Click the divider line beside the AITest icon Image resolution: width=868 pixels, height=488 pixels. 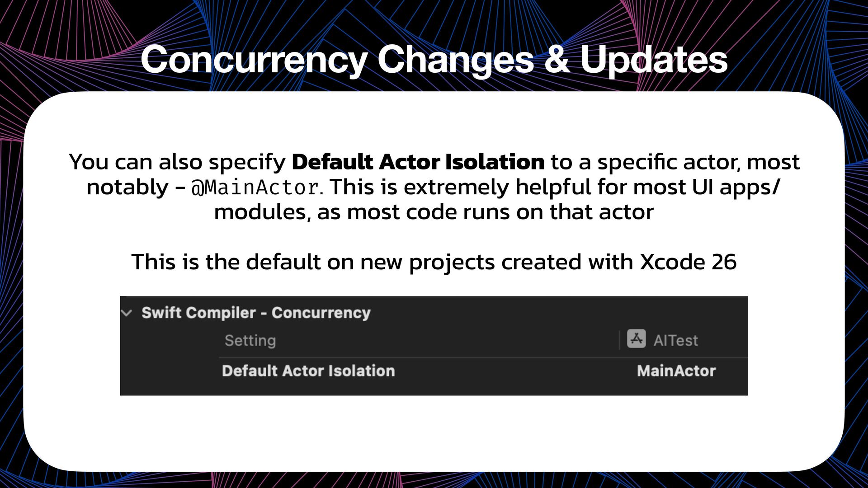point(619,340)
